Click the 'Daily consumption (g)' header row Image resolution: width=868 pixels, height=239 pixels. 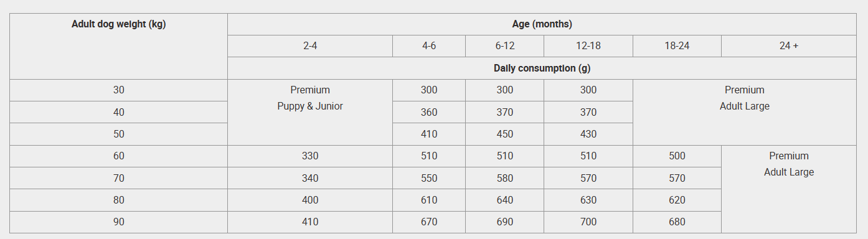pyautogui.click(x=542, y=68)
